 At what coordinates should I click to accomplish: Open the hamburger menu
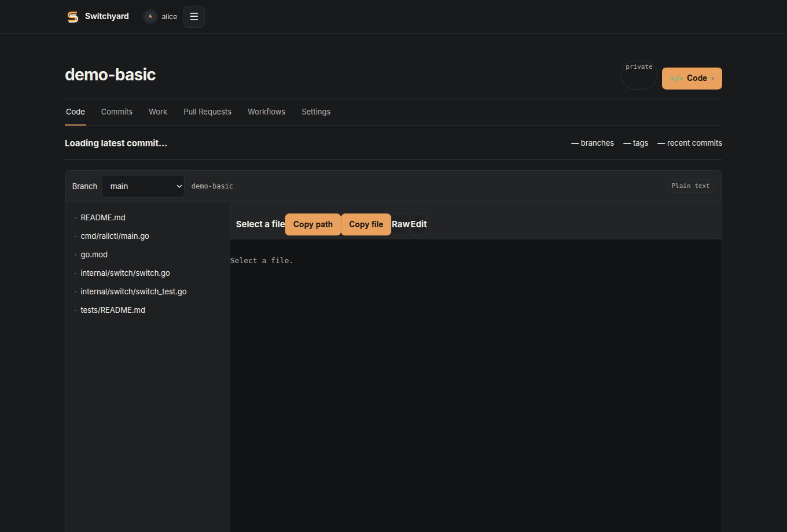point(194,17)
